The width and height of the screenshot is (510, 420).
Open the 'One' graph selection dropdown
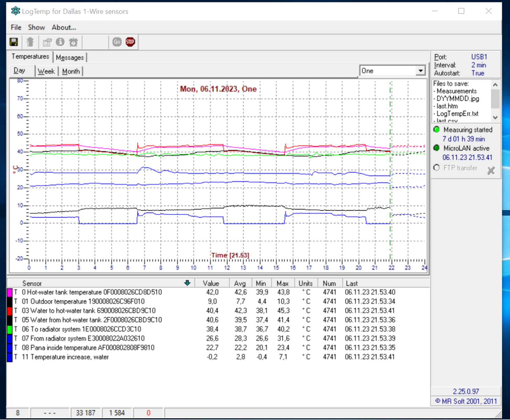[420, 71]
